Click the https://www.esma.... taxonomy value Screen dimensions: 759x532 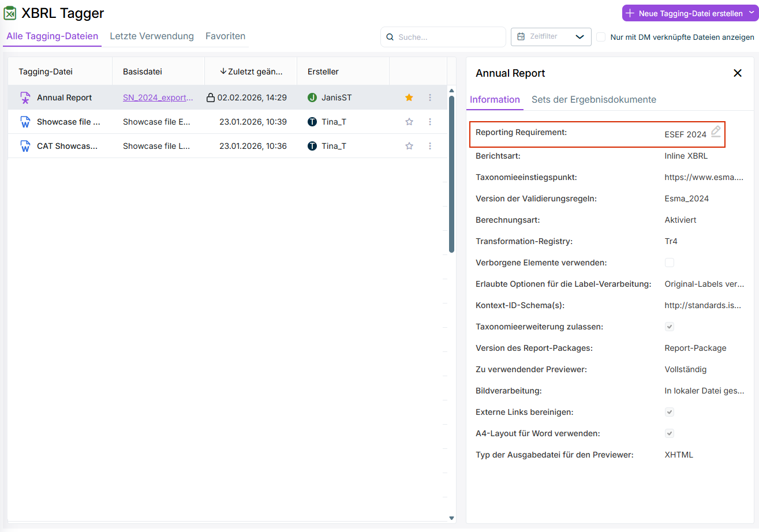(704, 177)
